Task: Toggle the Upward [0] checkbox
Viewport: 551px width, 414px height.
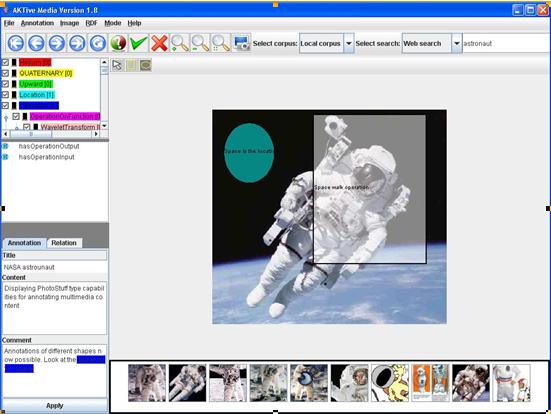Action: 5,84
